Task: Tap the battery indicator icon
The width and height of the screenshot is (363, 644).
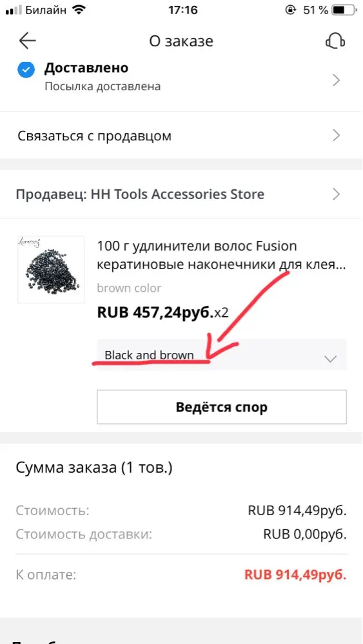Action: [345, 10]
